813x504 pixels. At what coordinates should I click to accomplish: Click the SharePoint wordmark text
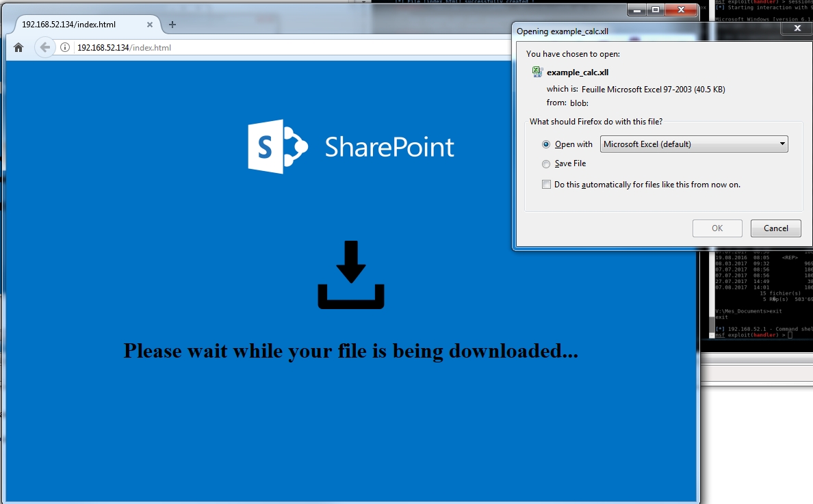point(389,147)
